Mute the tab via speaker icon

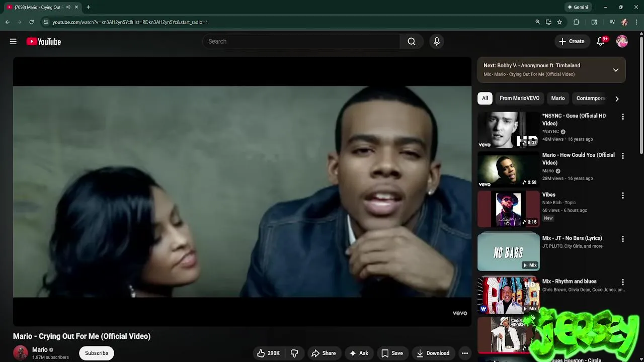pos(68,7)
